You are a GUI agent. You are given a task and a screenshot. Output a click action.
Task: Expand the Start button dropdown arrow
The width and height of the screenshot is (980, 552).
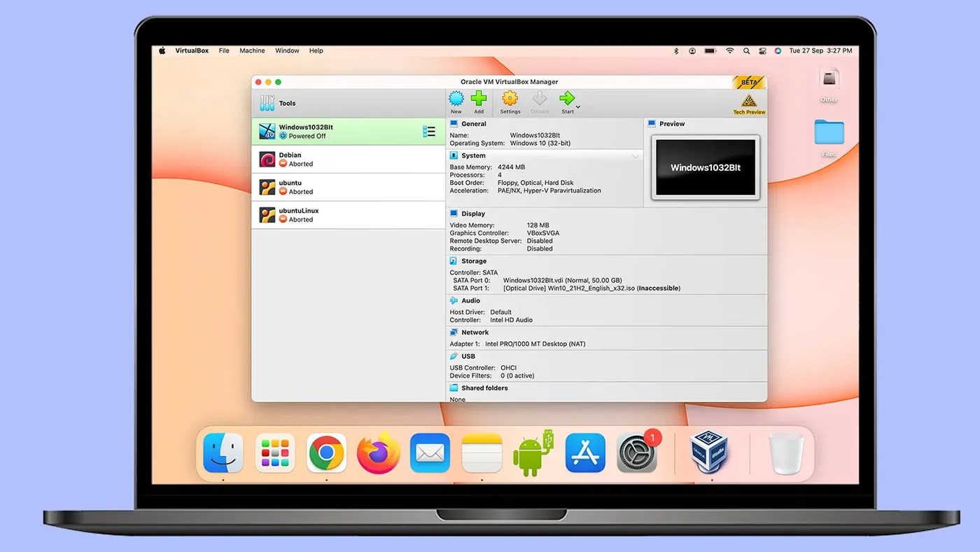[578, 107]
